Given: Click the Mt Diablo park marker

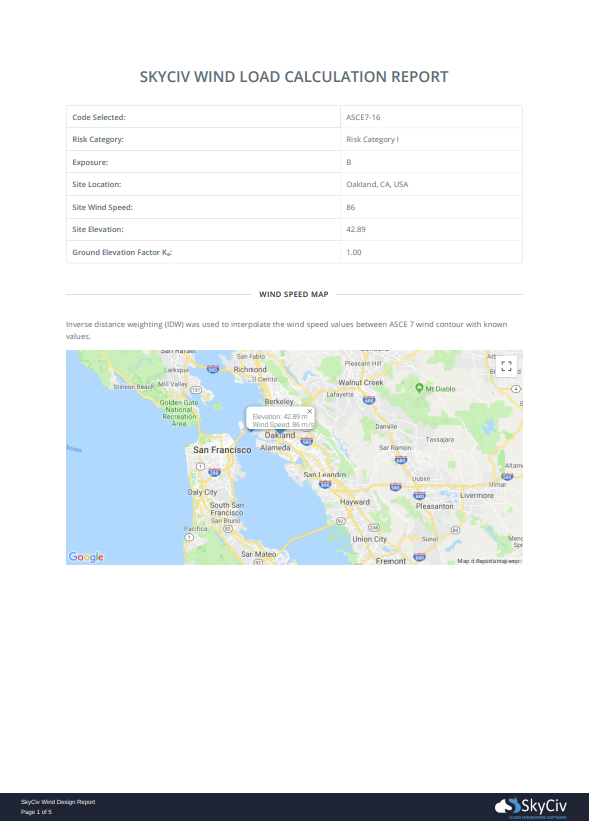Looking at the screenshot, I should click(x=419, y=388).
